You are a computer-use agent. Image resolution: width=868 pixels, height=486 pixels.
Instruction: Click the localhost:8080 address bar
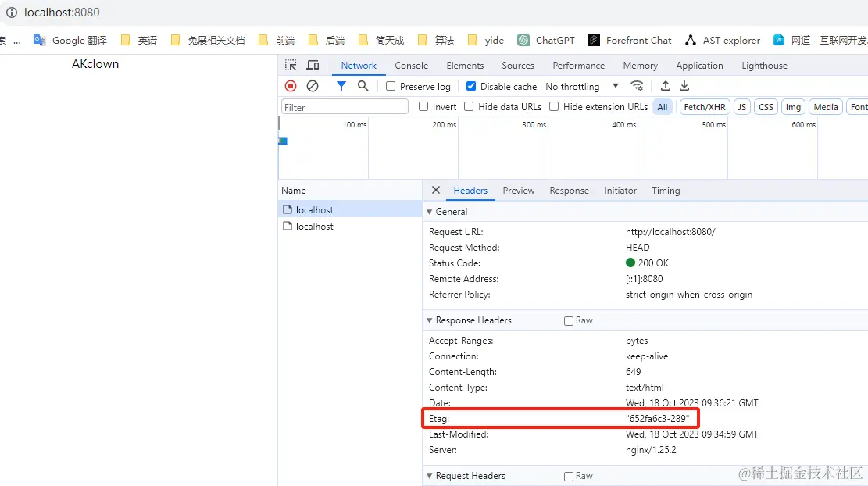pos(62,13)
